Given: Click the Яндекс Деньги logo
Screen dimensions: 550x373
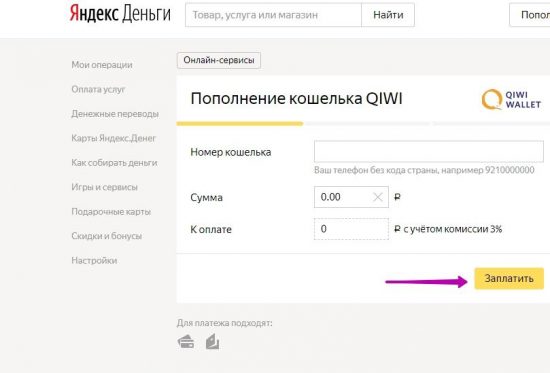Looking at the screenshot, I should [120, 14].
